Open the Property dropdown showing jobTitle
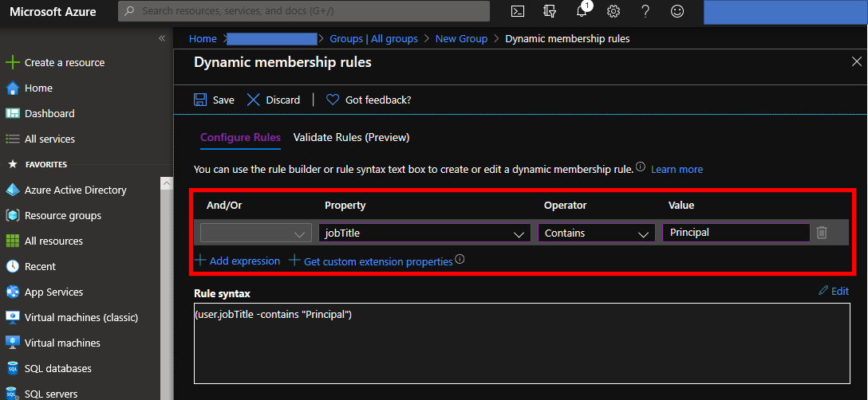868x400 pixels. pos(424,233)
